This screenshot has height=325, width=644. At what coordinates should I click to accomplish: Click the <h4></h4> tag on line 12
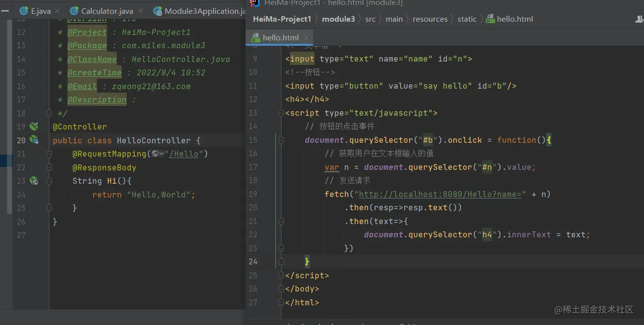coord(307,99)
